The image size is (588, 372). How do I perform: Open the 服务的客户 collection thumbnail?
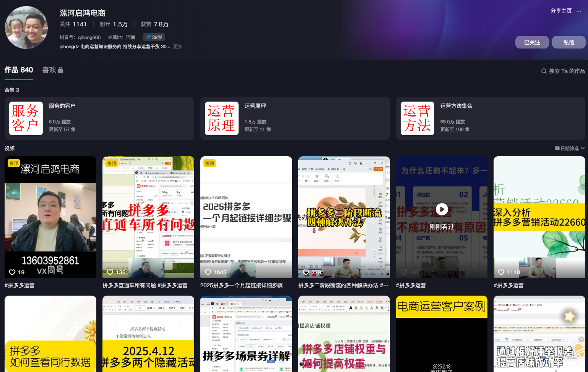pos(26,118)
